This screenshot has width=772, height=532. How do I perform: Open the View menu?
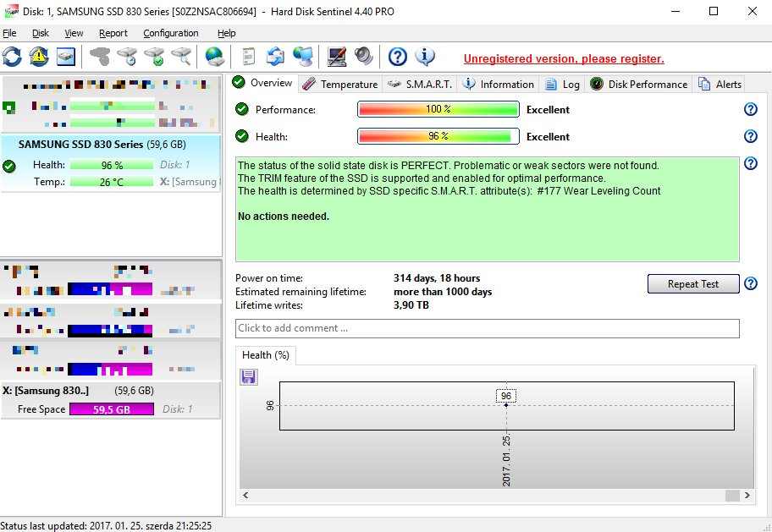tap(74, 33)
